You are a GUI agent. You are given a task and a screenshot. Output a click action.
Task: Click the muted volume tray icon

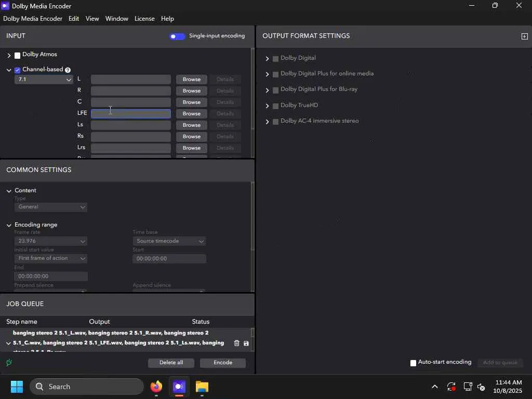[x=481, y=387]
